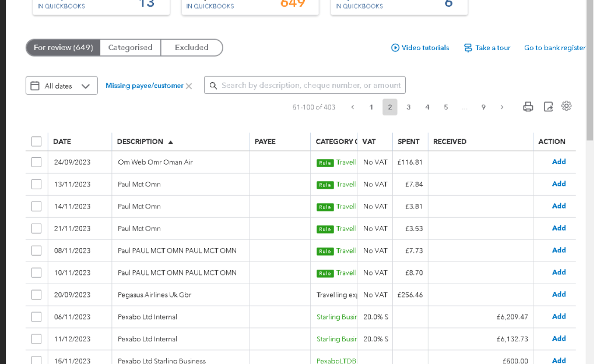Switch to the Excluded tab
This screenshot has width=597, height=364.
coord(191,48)
